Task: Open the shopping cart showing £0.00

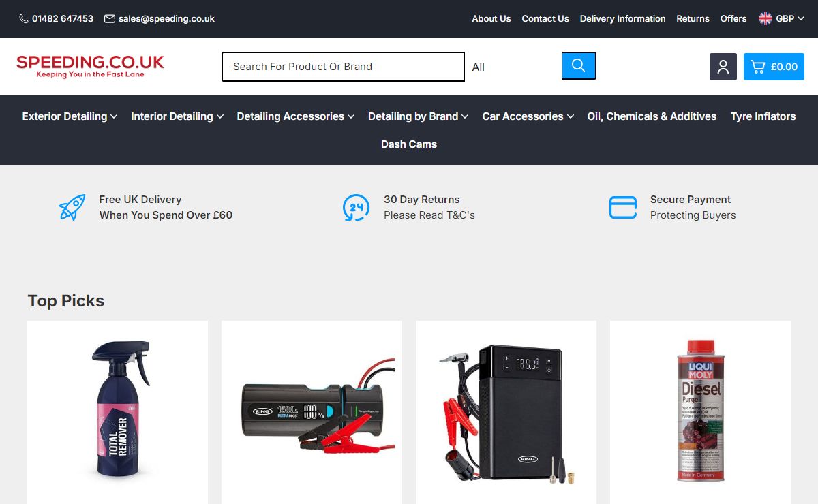Action: [774, 67]
